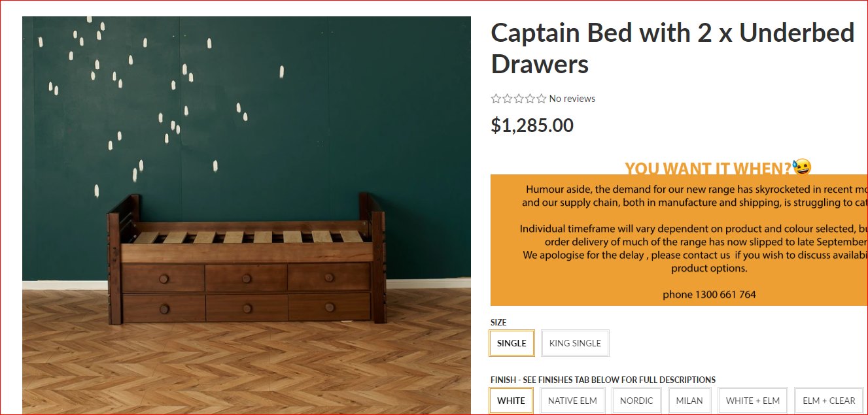Click the Captain Bed product title
868x415 pixels.
(x=672, y=48)
